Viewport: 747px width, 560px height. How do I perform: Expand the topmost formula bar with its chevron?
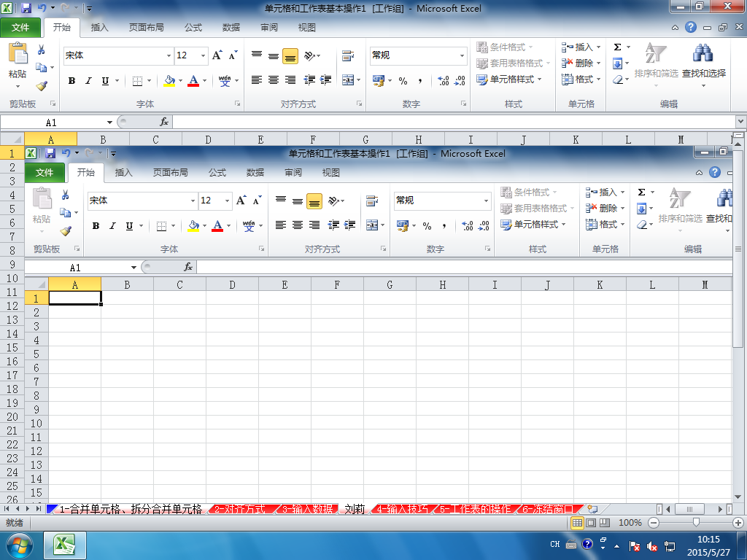click(x=741, y=122)
